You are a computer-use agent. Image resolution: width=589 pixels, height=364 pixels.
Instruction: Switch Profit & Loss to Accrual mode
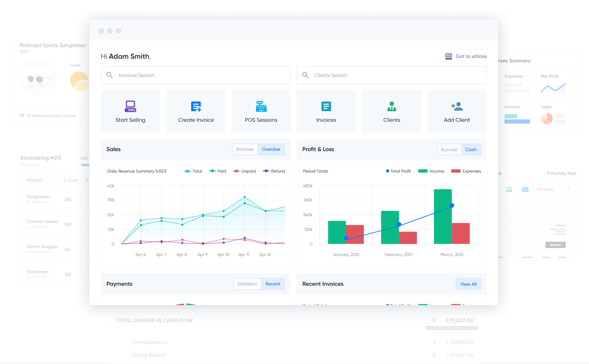tap(449, 149)
